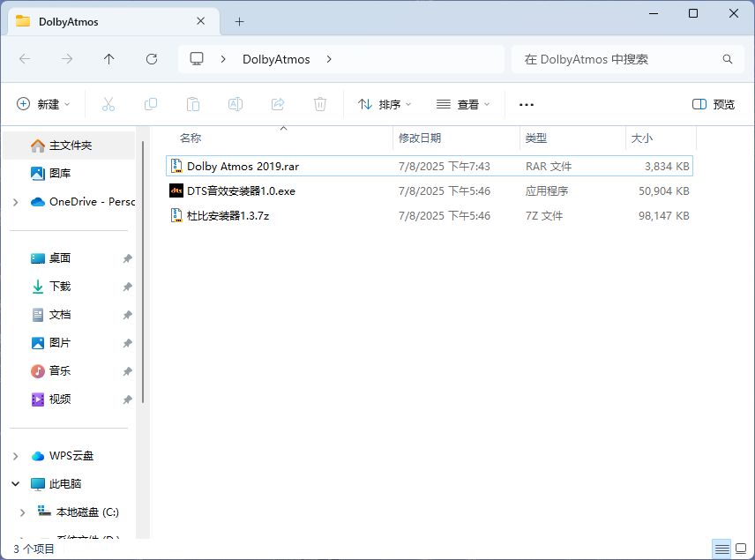Select file Dolby Atmos 2019.rar
Image resolution: width=755 pixels, height=560 pixels.
click(430, 166)
